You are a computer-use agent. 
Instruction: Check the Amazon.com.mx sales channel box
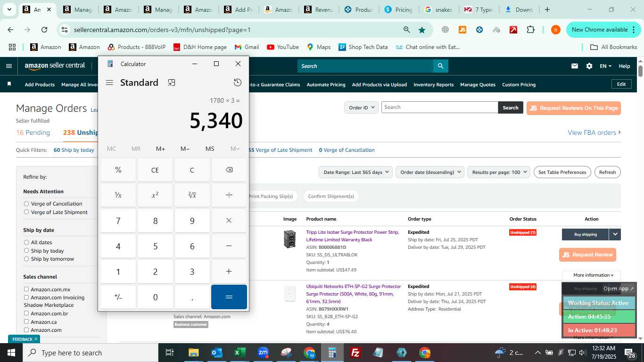tap(26, 289)
